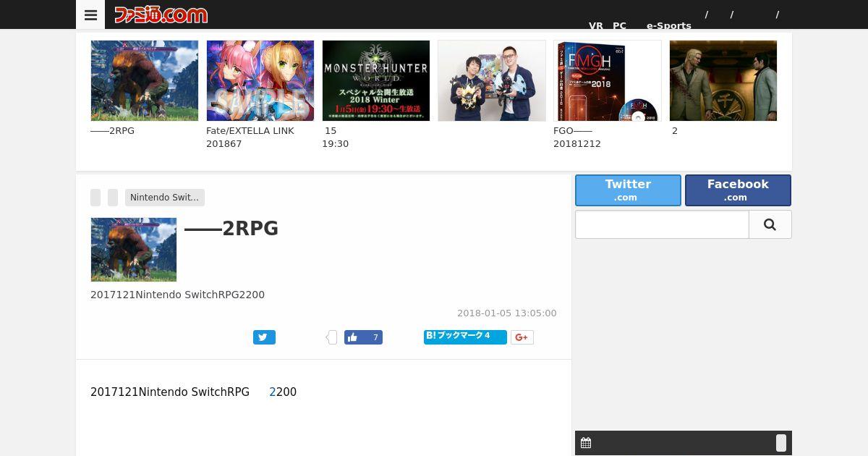
Task: Click the search input field
Action: click(662, 224)
